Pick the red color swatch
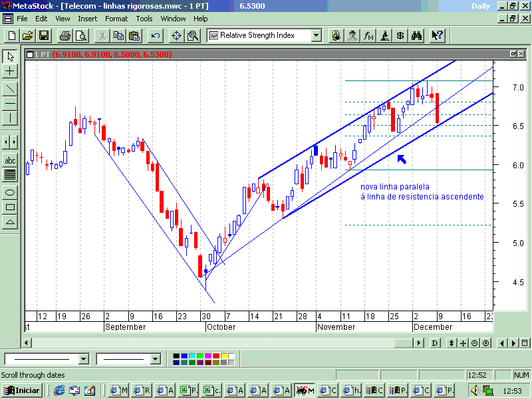Screen dimensions: 532x399 point(215,356)
